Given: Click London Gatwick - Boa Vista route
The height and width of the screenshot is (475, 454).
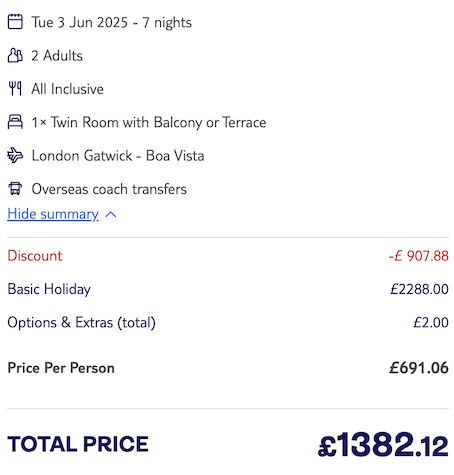Looking at the screenshot, I should point(118,156).
